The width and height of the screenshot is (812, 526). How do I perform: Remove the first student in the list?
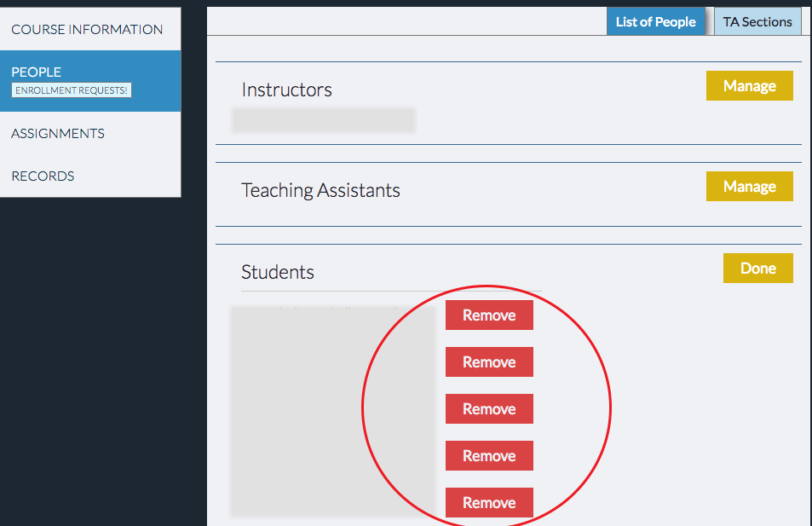489,315
